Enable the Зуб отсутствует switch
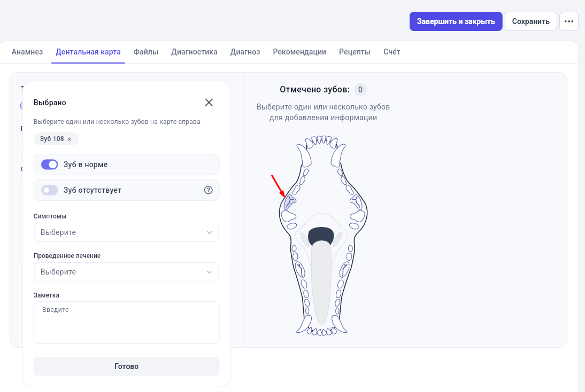The width and height of the screenshot is (585, 392). click(x=49, y=190)
